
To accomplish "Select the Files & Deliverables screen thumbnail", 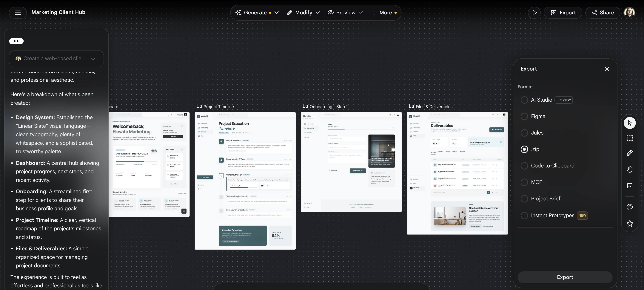I will (457, 173).
